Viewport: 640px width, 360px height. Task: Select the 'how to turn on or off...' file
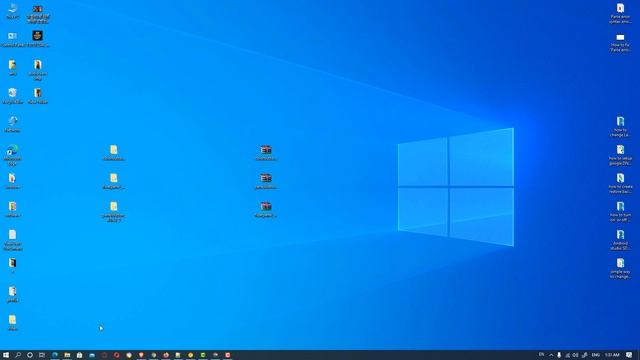(620, 211)
